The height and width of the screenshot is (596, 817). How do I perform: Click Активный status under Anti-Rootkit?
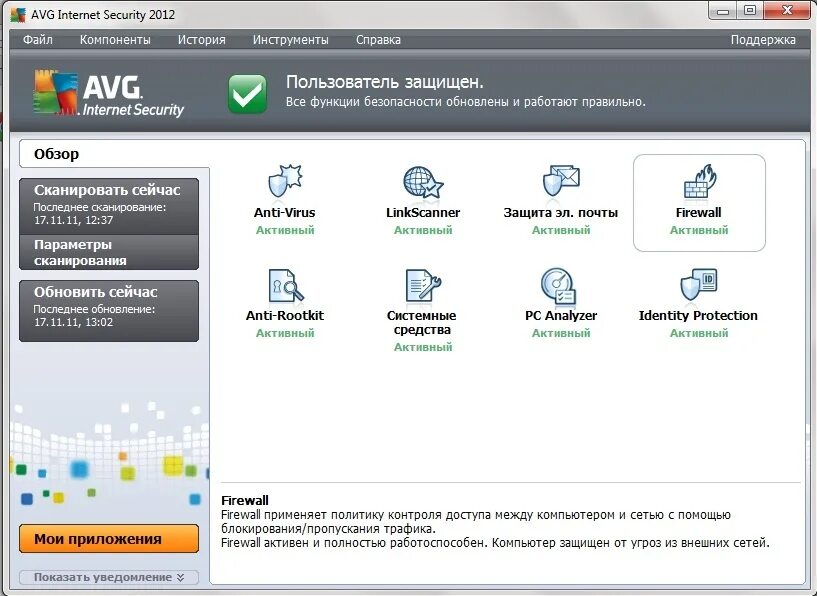[285, 333]
